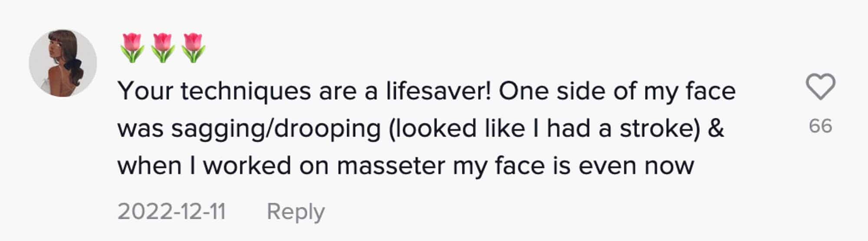Click the word "lifesaver!" in the comment
Image resolution: width=868 pixels, height=241 pixels.
click(x=439, y=91)
